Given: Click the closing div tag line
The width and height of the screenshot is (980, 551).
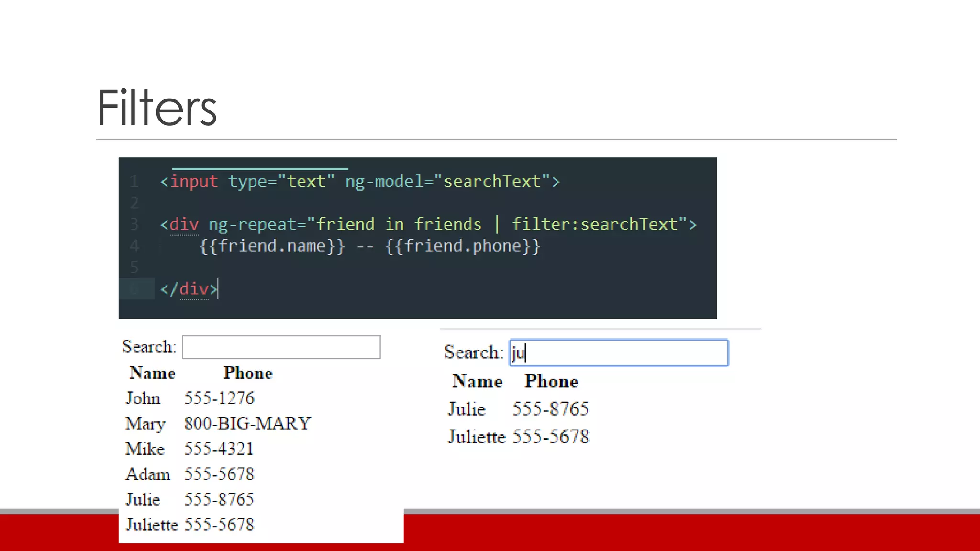Looking at the screenshot, I should tap(189, 289).
